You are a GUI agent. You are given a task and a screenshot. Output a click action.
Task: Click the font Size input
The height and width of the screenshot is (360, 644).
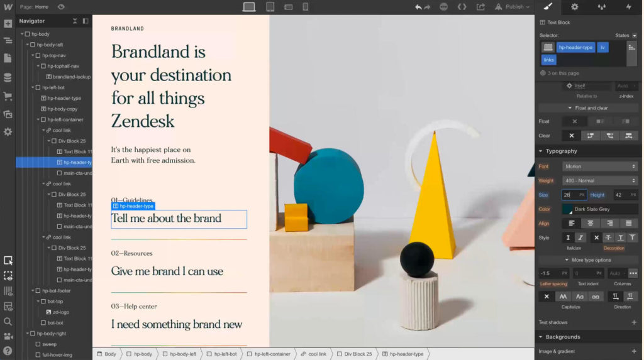(574, 195)
